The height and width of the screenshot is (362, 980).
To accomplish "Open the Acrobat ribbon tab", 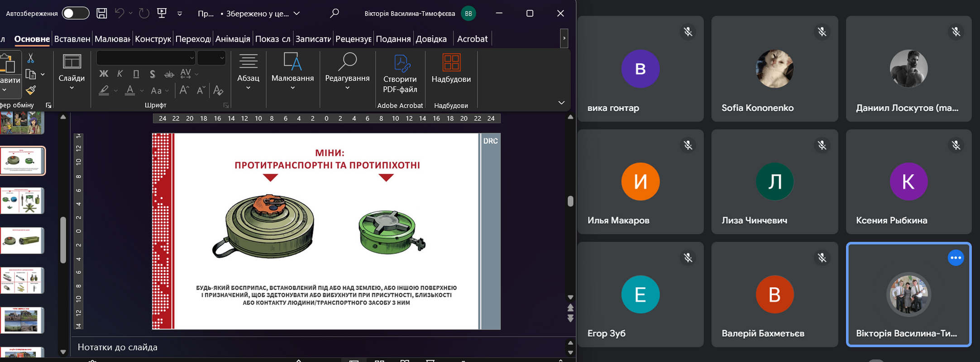I will click(472, 39).
